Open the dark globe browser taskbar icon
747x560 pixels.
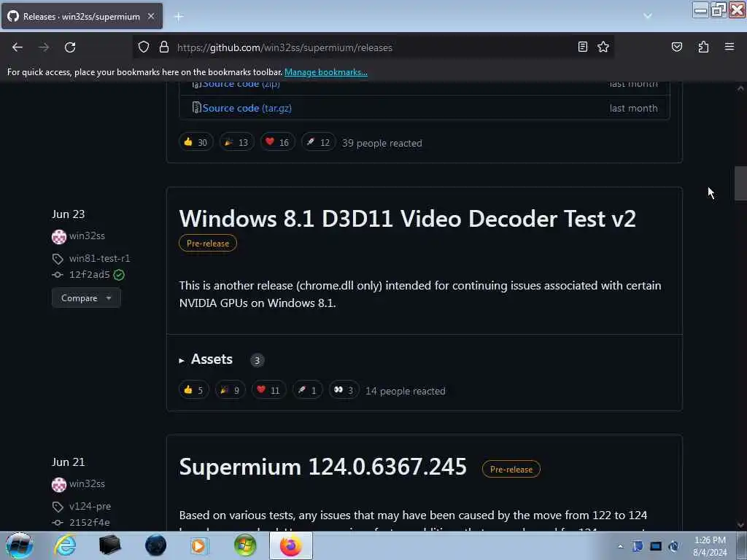point(155,545)
